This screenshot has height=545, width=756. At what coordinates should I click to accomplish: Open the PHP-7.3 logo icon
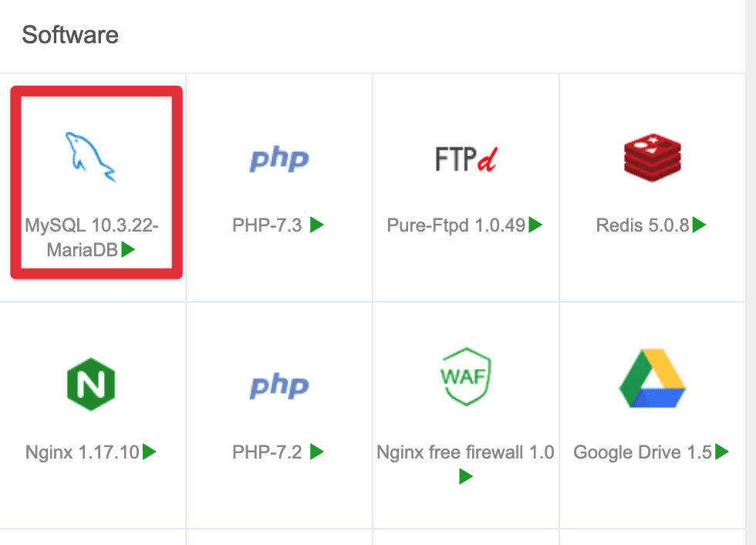[x=278, y=159]
